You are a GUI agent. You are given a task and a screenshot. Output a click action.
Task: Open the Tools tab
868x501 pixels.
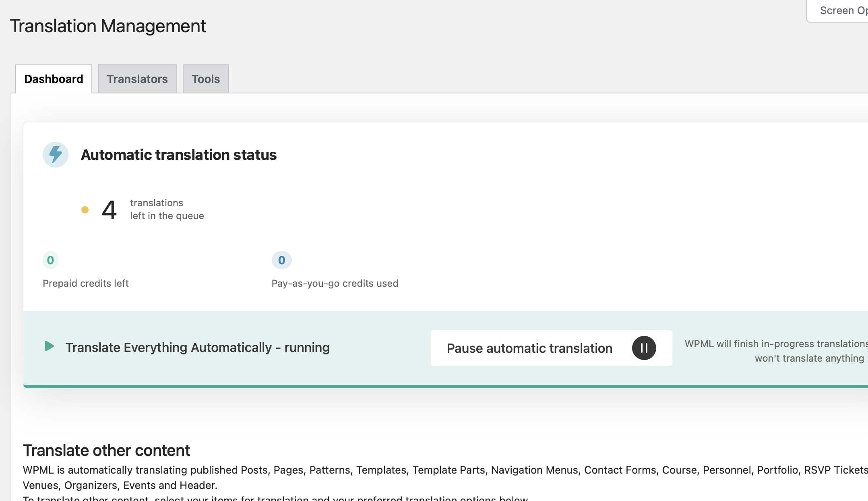[206, 79]
